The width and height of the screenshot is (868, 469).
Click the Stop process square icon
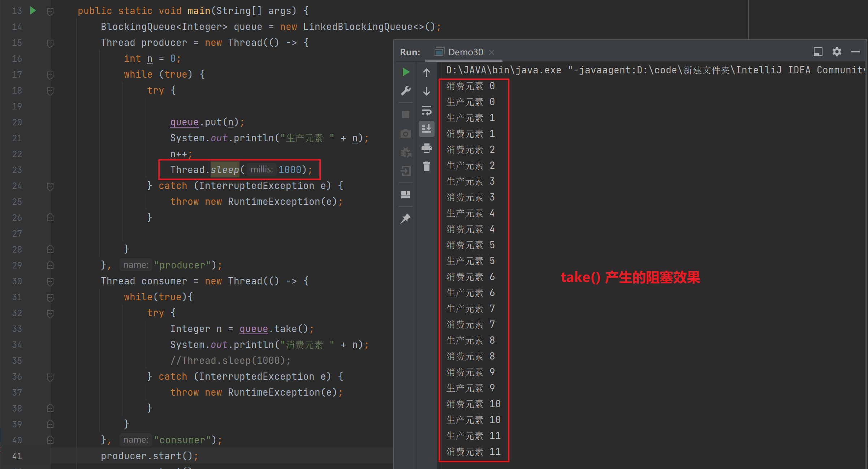[406, 115]
